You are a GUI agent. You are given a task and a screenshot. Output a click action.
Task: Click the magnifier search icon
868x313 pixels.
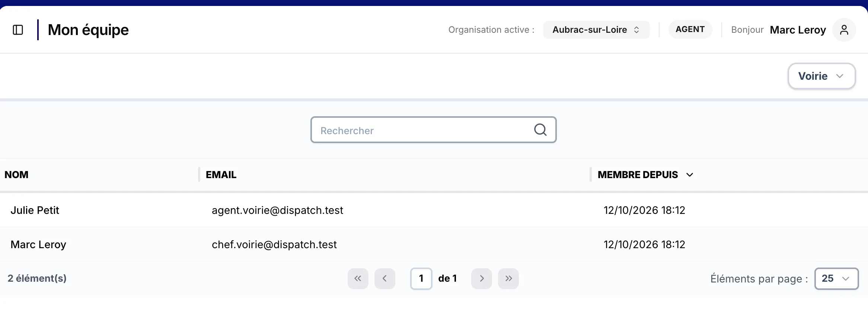click(540, 130)
